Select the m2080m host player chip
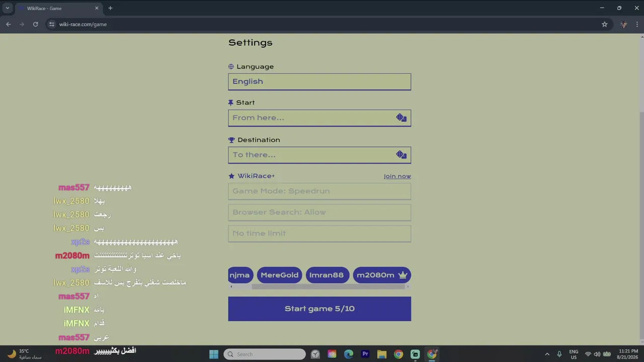This screenshot has height=362, width=644. (382, 275)
